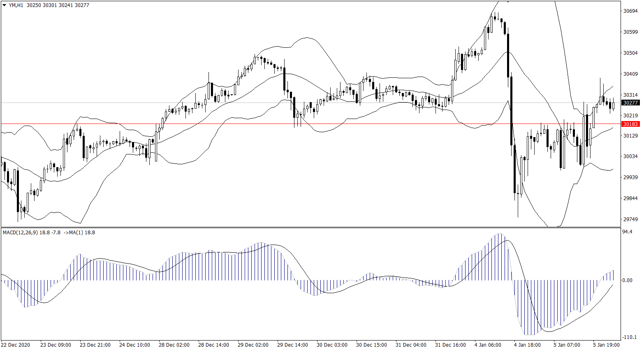Click the 30504 price scale label
The image size is (644, 350).
(630, 53)
